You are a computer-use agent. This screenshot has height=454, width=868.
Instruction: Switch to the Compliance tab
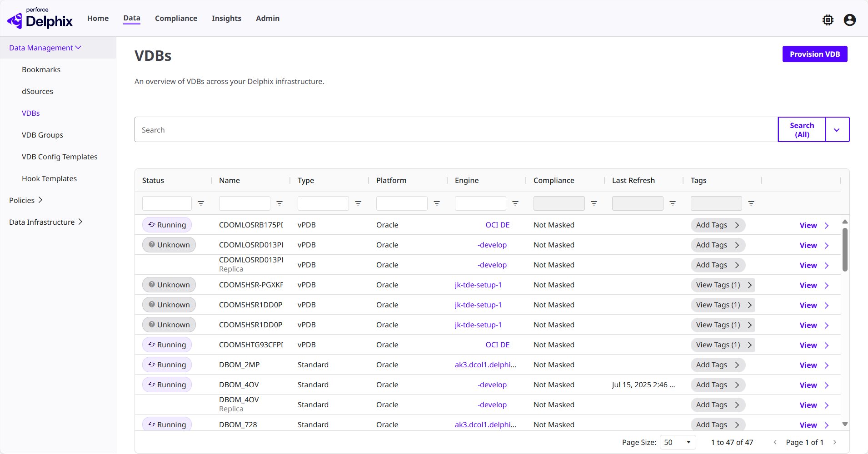coord(176,18)
